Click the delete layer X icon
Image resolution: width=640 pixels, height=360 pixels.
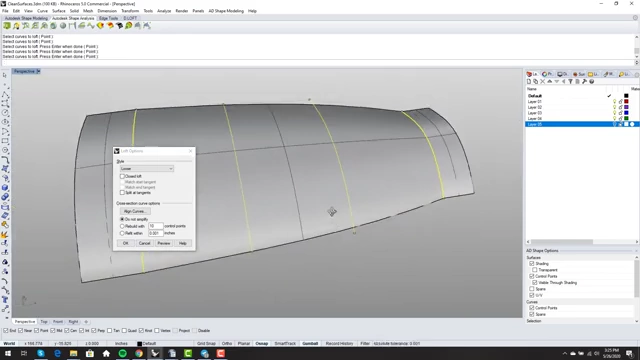[542, 82]
